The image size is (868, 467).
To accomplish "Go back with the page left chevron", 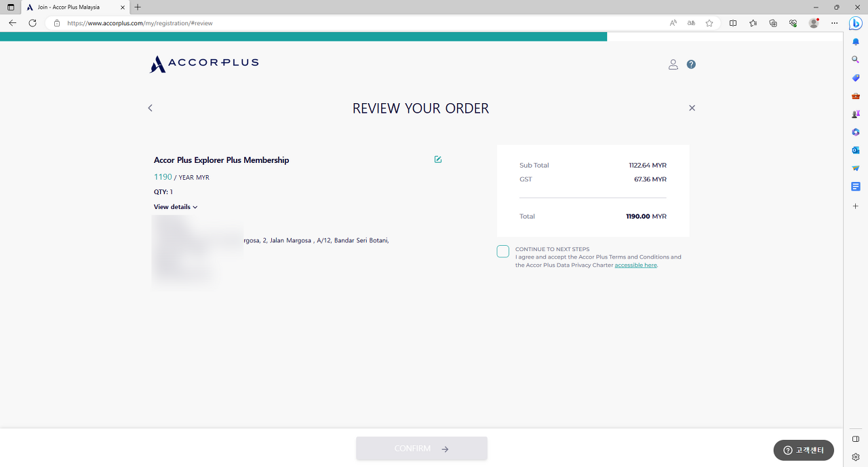I will (151, 108).
